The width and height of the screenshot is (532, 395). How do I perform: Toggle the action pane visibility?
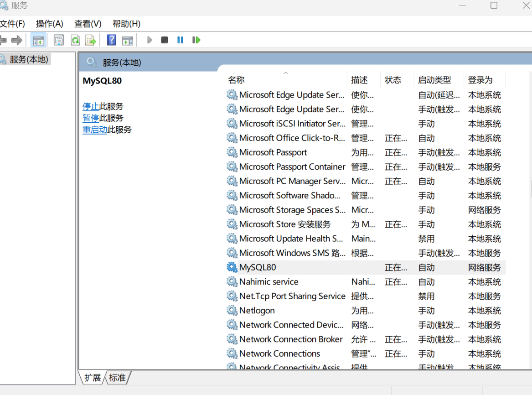[128, 40]
